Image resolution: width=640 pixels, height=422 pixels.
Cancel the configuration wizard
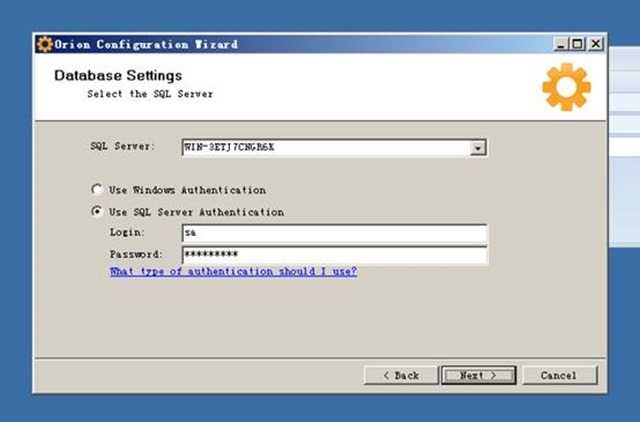[x=560, y=375]
